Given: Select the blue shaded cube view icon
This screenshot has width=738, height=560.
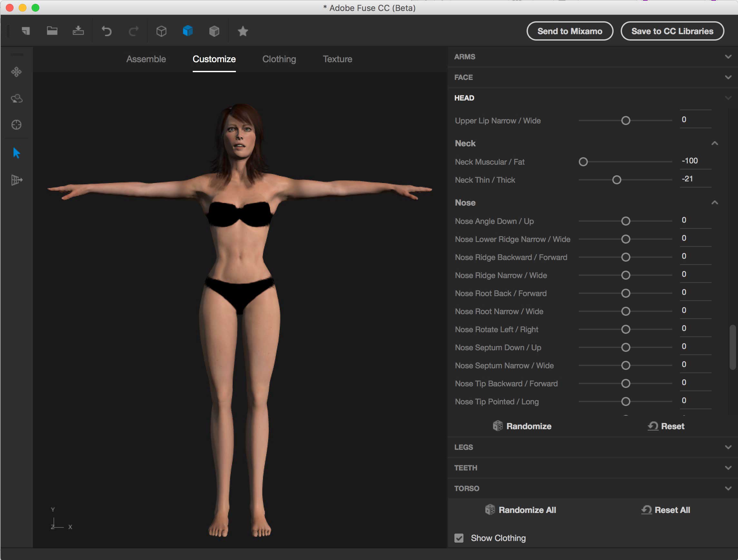Looking at the screenshot, I should (188, 31).
